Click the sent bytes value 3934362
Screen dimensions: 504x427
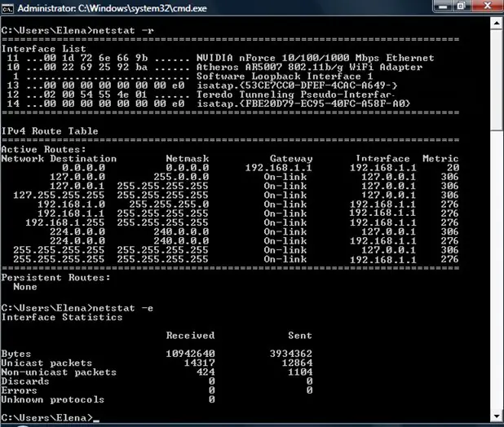click(291, 354)
